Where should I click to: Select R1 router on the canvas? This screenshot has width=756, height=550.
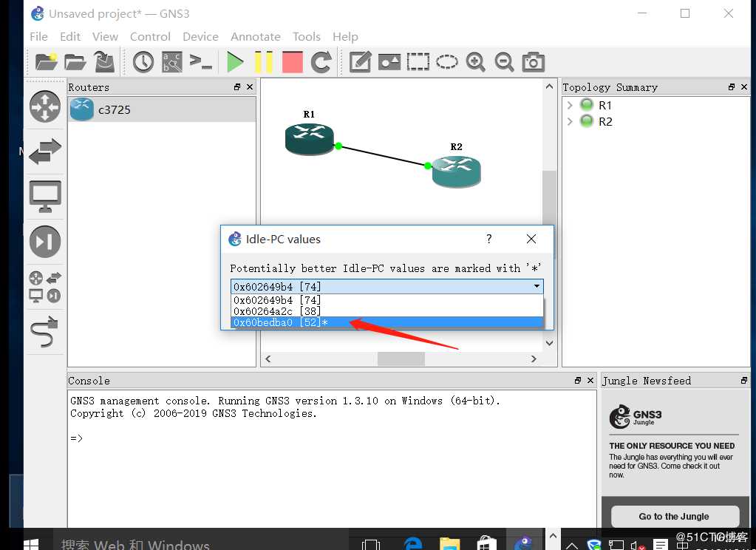[309, 139]
